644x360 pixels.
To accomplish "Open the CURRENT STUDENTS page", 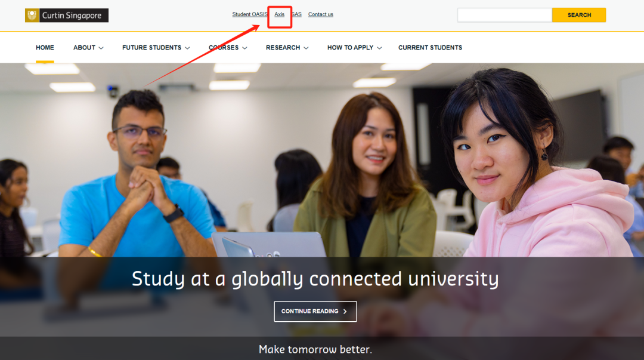I will pyautogui.click(x=430, y=48).
